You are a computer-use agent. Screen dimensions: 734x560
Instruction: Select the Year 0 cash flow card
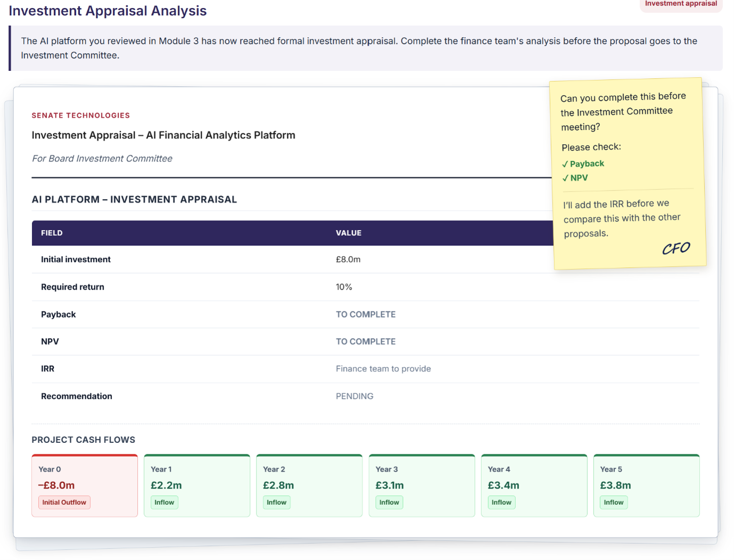[85, 485]
